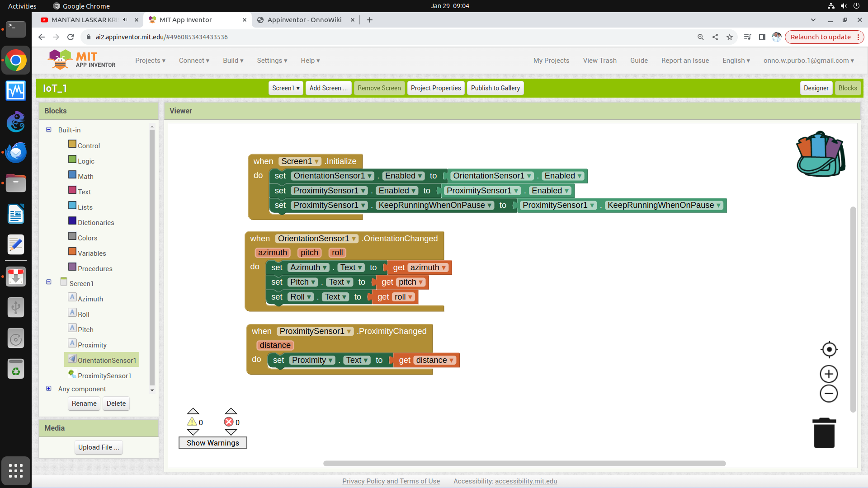Click the trash can icon
This screenshot has height=488, width=868.
tap(824, 433)
